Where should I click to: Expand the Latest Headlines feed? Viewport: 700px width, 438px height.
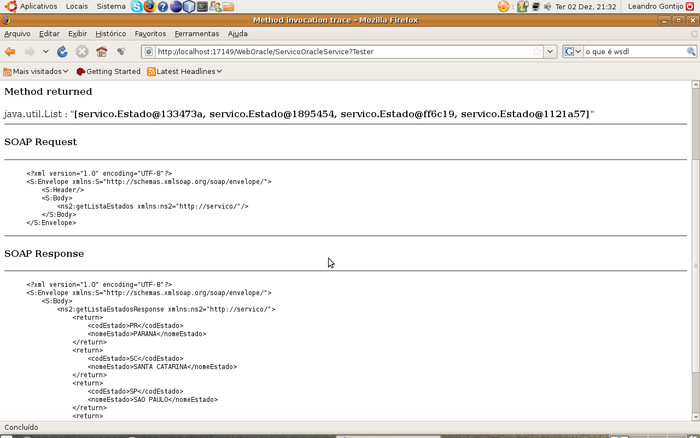coord(184,71)
